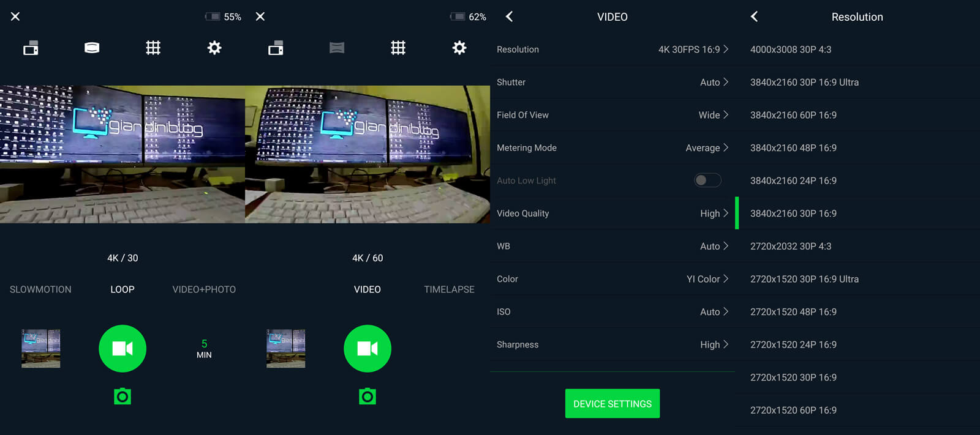Open the Video Quality setting
Image resolution: width=980 pixels, height=435 pixels.
coord(612,214)
